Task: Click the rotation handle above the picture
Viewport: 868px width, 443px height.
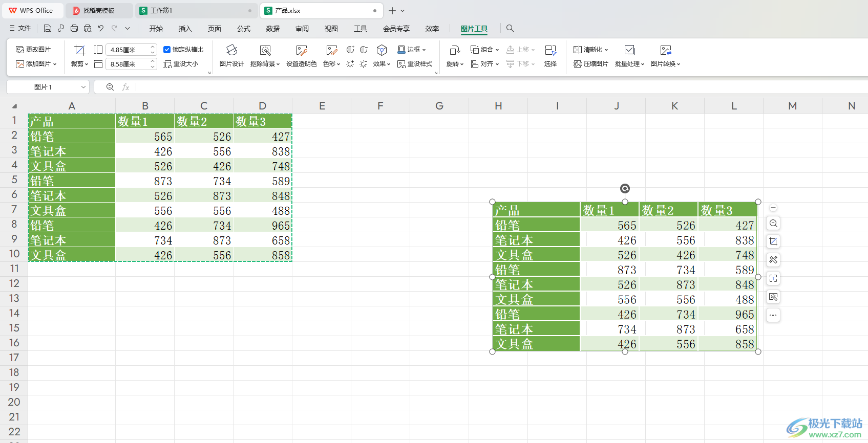Action: [625, 189]
